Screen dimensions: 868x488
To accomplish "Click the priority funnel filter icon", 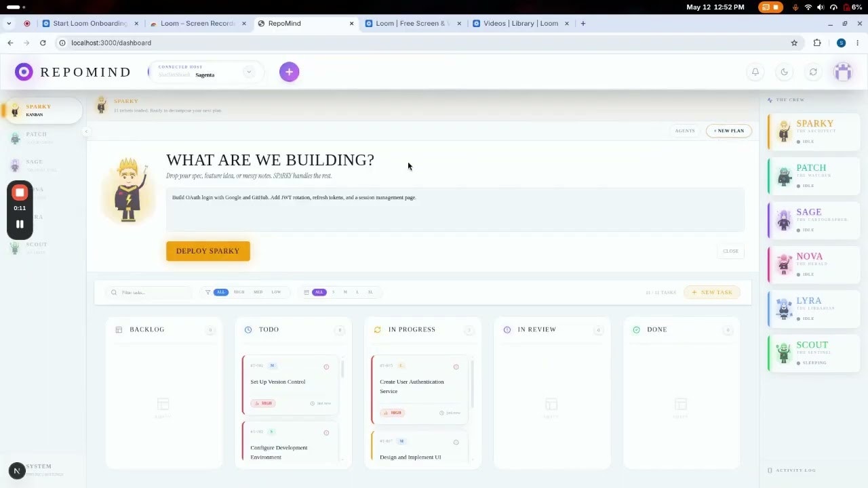I will 208,292.
